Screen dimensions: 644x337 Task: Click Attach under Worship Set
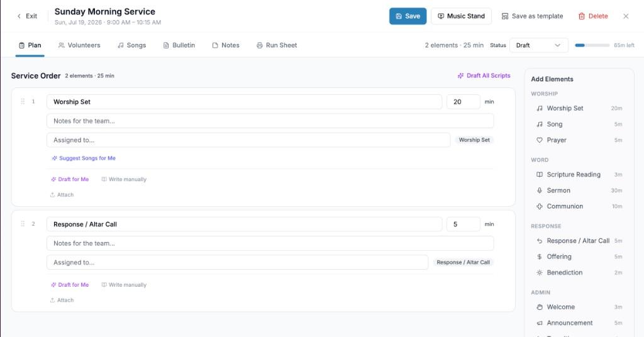[62, 194]
